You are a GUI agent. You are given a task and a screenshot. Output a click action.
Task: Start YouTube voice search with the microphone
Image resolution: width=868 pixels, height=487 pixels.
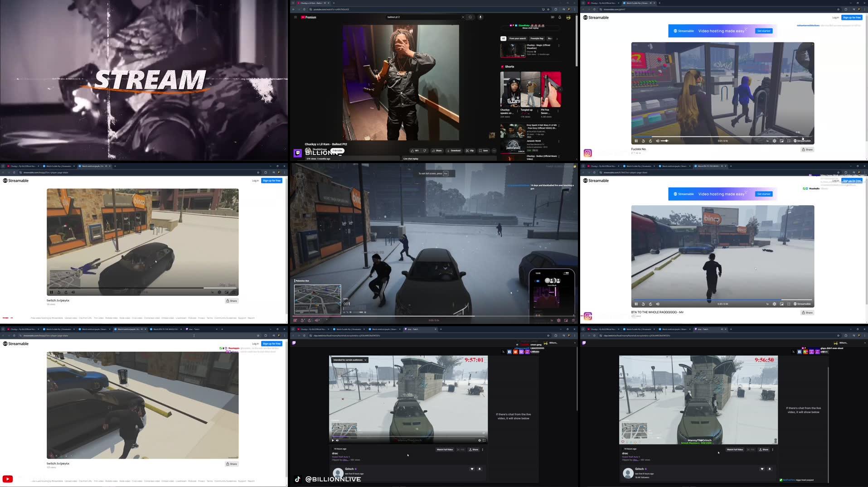480,17
